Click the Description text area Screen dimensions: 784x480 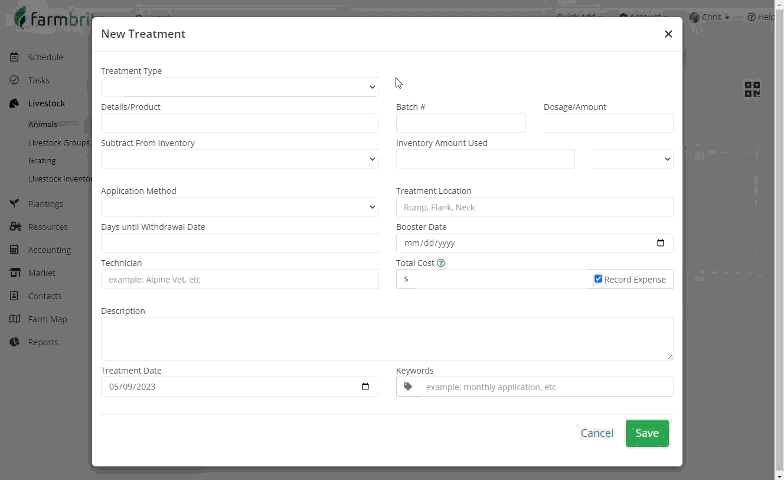click(x=386, y=339)
